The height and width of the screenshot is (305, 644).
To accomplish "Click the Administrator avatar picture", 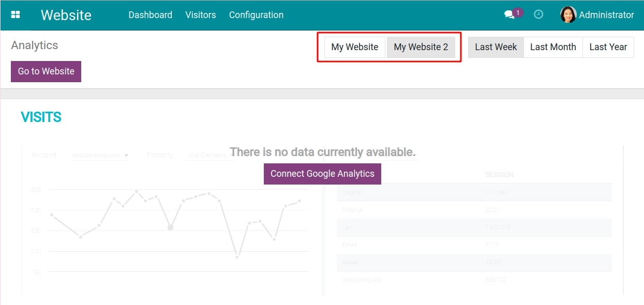I will (568, 15).
